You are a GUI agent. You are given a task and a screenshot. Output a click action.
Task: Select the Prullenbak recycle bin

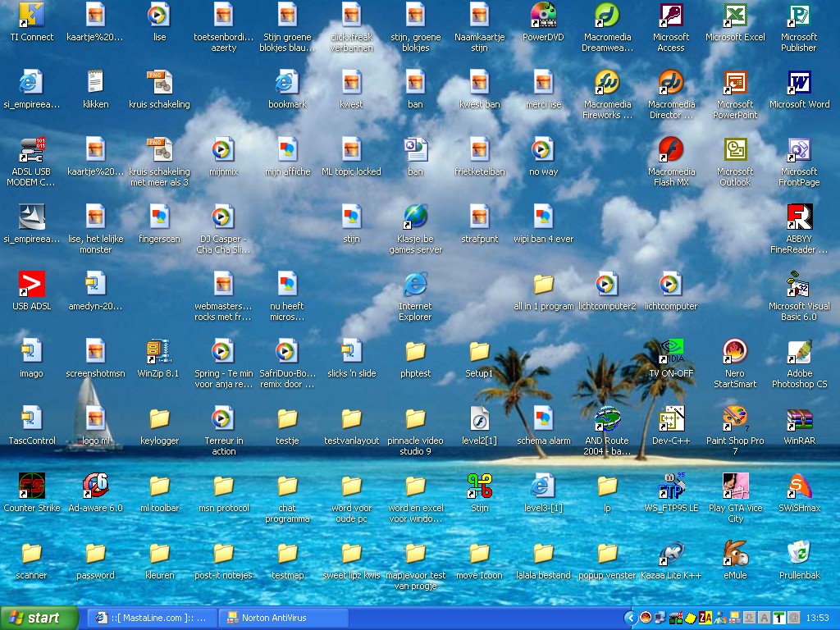[799, 554]
